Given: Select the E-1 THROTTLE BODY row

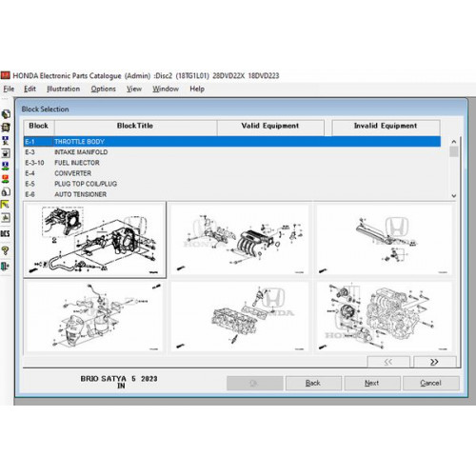Looking at the screenshot, I should (232, 142).
